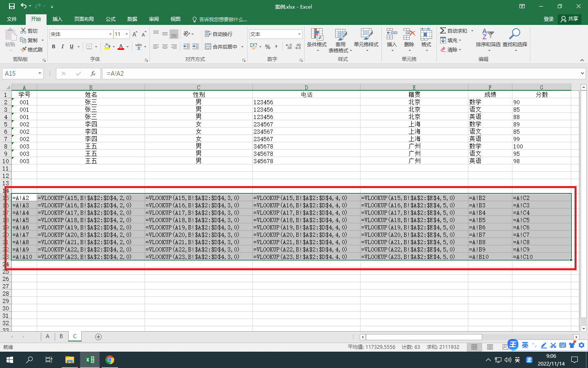Viewport: 588px width, 368px height.
Task: Click 合并后居中 merge and center
Action: [221, 47]
